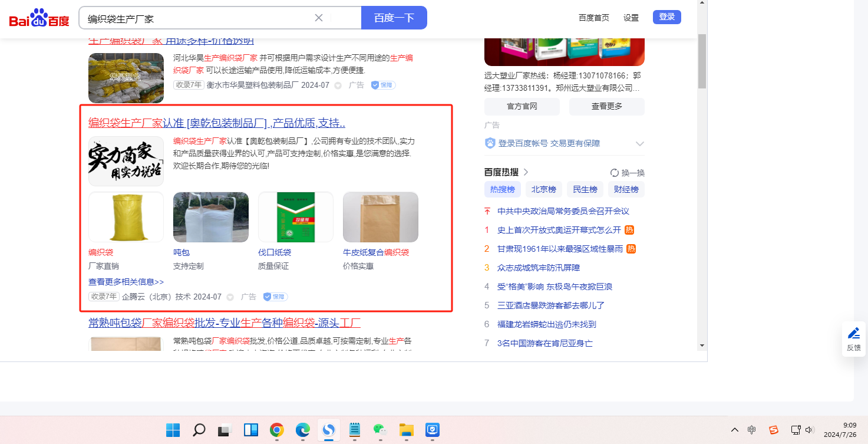Open the 设置 menu in the header
This screenshot has height=444, width=868.
click(x=631, y=18)
